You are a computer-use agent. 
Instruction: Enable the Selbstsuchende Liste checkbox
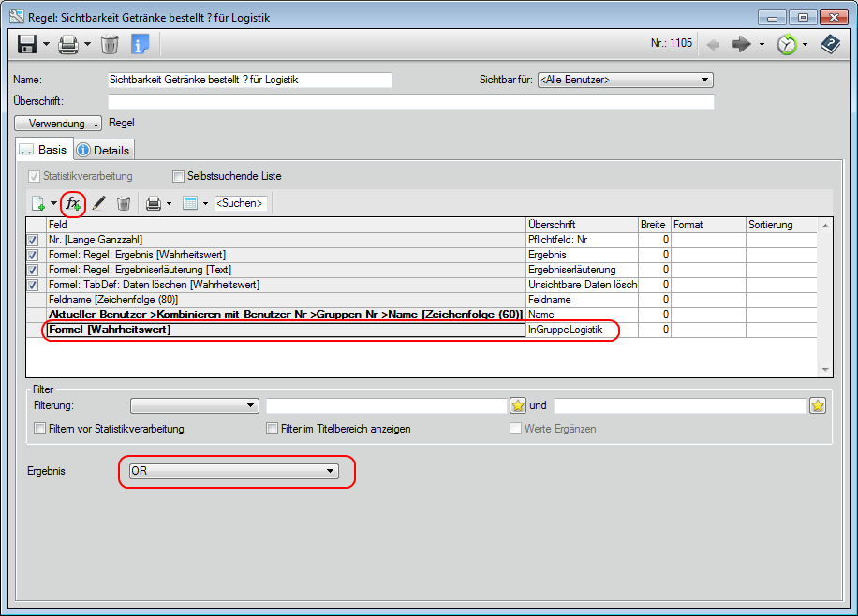[x=179, y=176]
